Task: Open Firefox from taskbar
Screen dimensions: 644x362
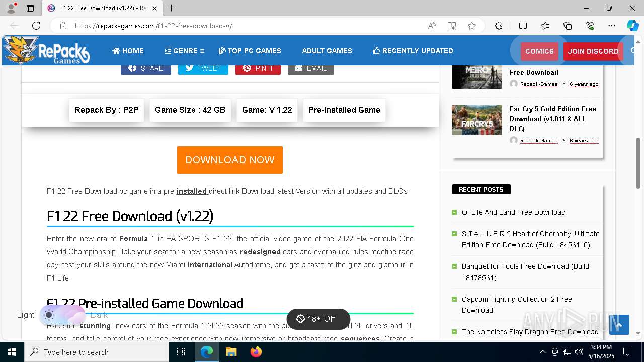Action: 256,352
